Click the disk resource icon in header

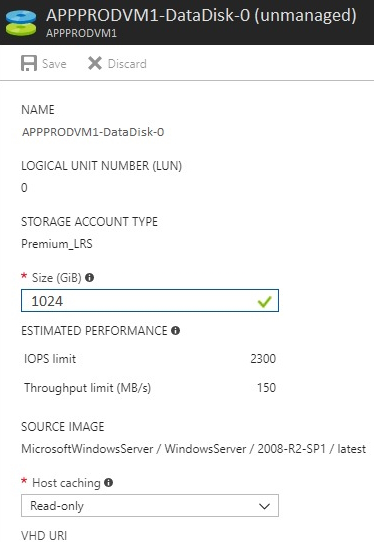[x=21, y=23]
